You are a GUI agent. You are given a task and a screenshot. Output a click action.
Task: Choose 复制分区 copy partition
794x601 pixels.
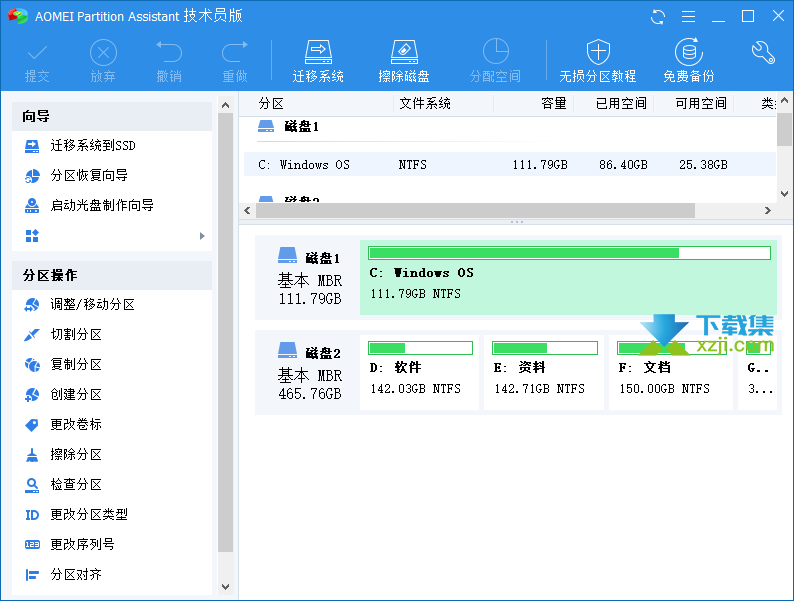click(x=76, y=365)
